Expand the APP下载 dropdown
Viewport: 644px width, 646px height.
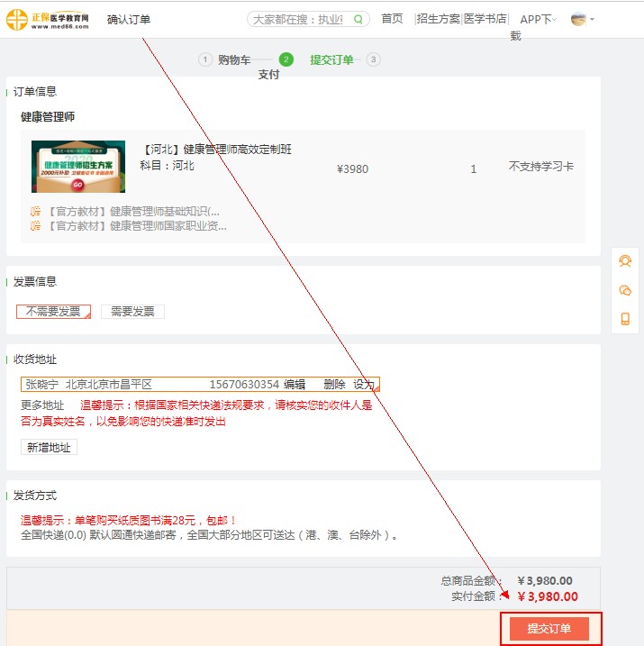click(538, 19)
